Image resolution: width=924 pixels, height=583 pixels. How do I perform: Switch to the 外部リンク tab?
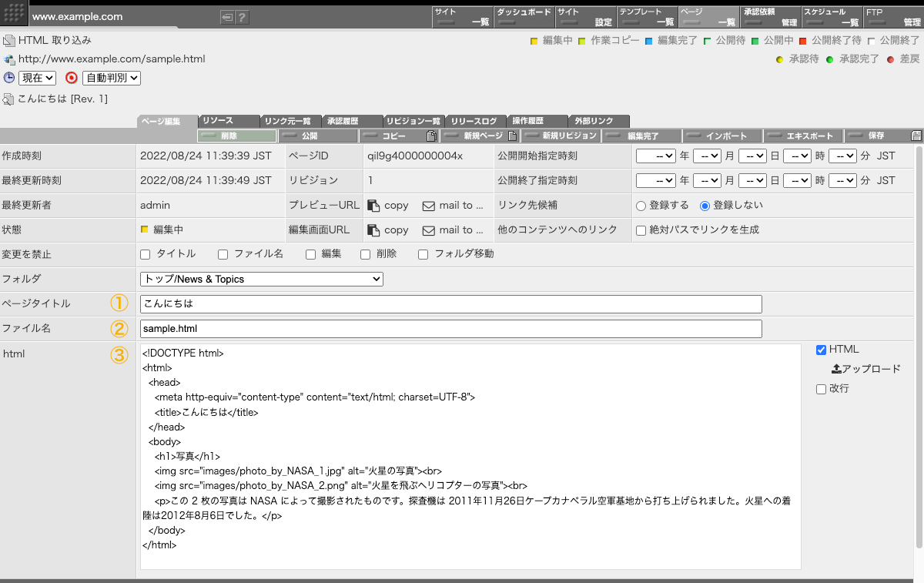click(599, 121)
